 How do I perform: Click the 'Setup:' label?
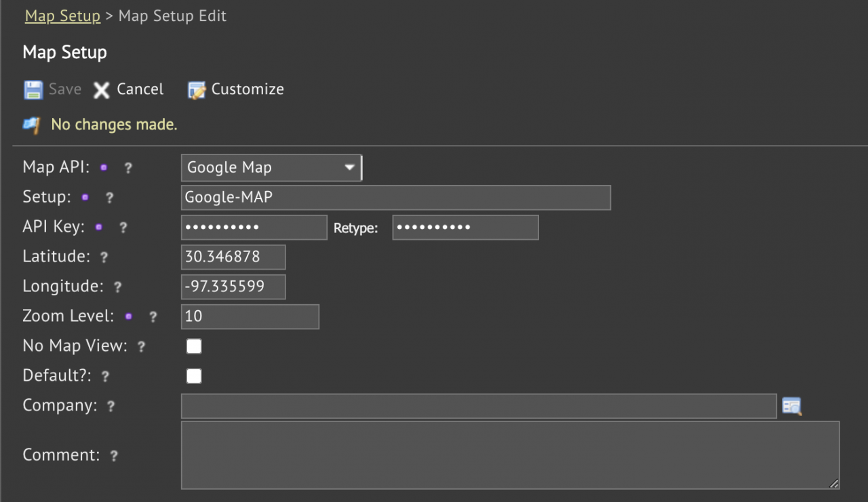tap(47, 197)
